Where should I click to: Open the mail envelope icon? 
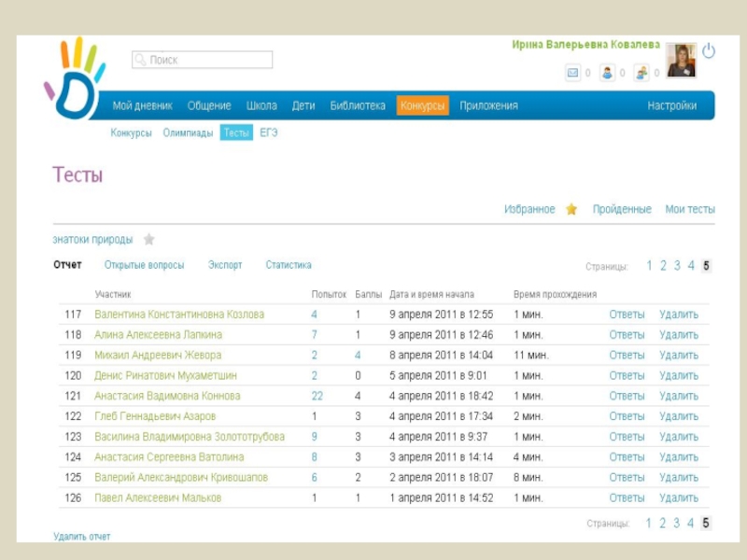pyautogui.click(x=573, y=73)
